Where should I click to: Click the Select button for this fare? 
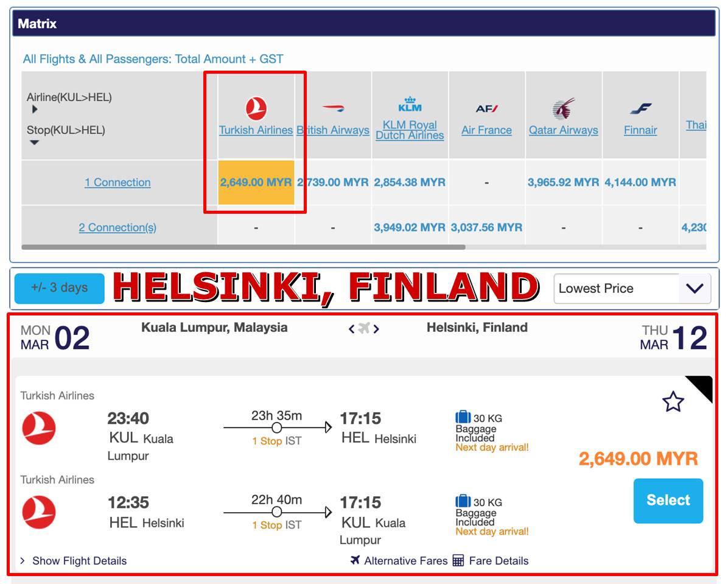pyautogui.click(x=668, y=501)
